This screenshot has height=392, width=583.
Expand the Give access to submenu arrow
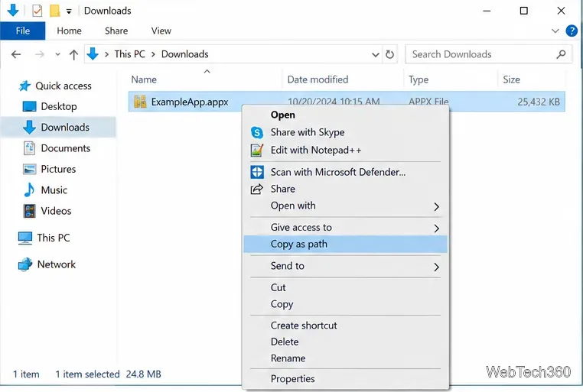(437, 228)
